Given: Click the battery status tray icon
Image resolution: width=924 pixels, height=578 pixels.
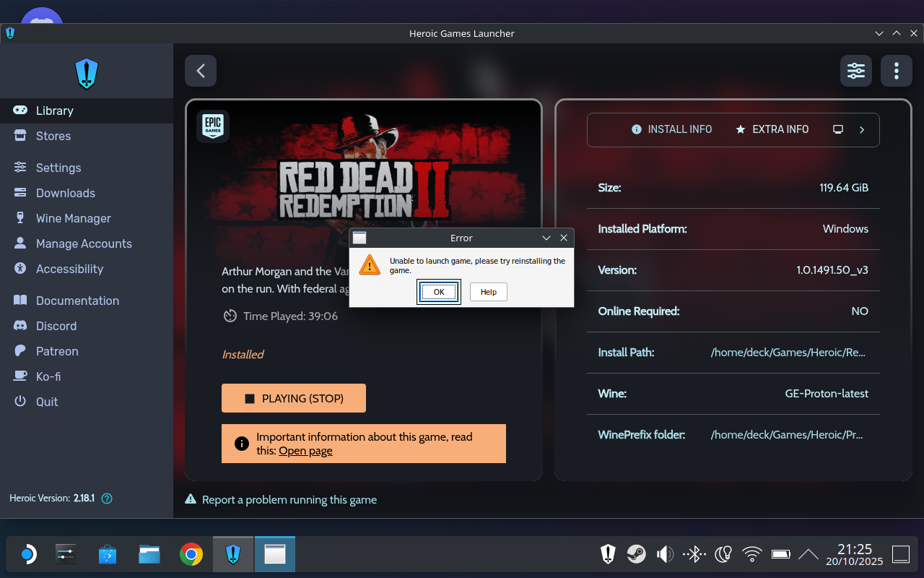Looking at the screenshot, I should (x=781, y=554).
